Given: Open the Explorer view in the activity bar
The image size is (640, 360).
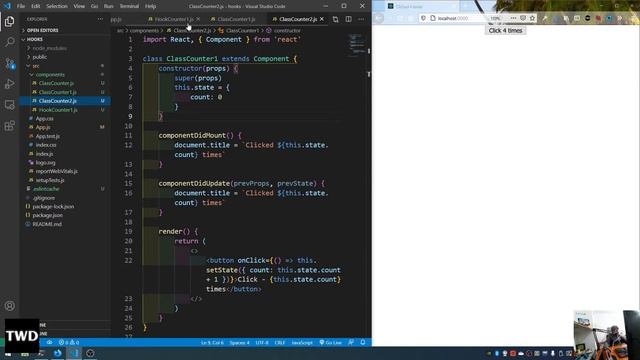Looking at the screenshot, I should click(x=9, y=21).
